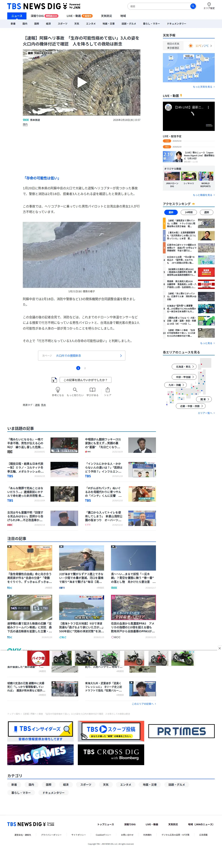Screen dimensions: 222x868
Task: Open the スポーツ sub-navigation item
Action: pyautogui.click(x=62, y=24)
